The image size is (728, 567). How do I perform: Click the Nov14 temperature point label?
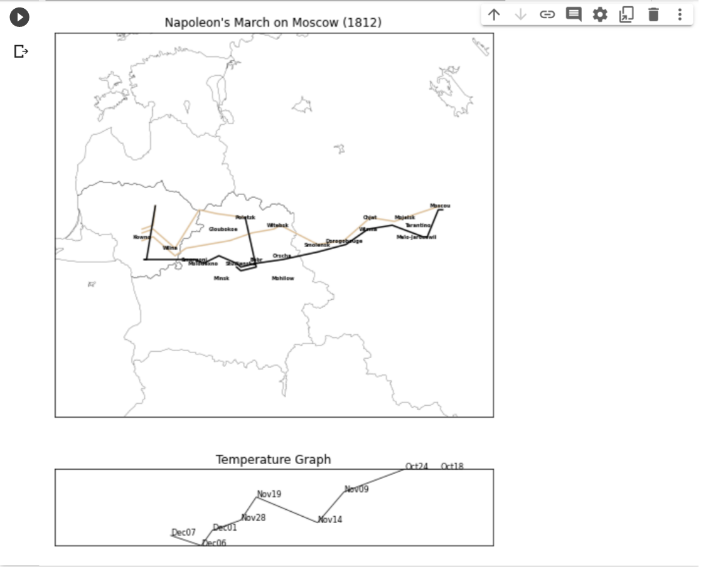point(330,520)
